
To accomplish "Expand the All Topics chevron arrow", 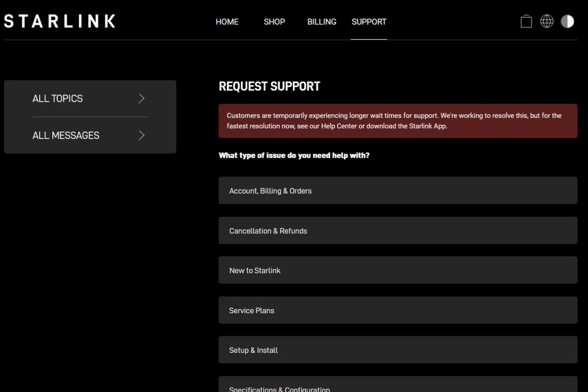I will tap(141, 99).
